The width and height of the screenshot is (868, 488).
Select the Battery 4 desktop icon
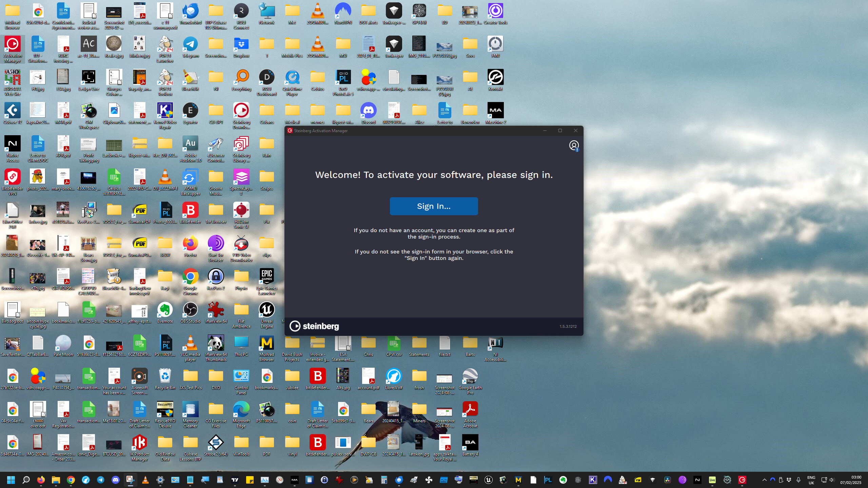(x=470, y=446)
